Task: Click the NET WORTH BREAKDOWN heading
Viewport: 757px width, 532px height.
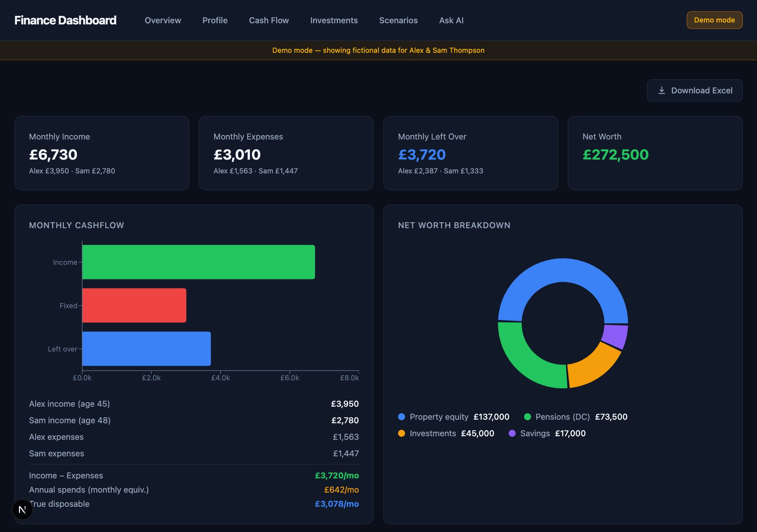Action: tap(454, 225)
